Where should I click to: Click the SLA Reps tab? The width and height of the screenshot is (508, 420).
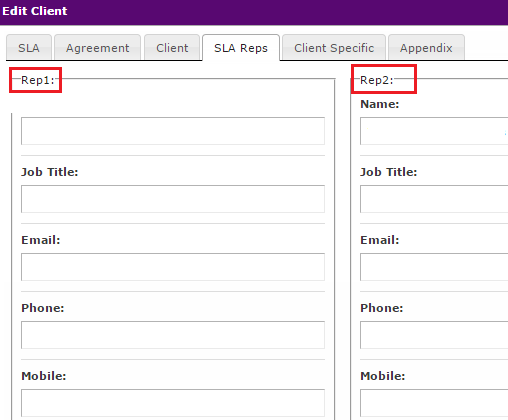[x=241, y=48]
